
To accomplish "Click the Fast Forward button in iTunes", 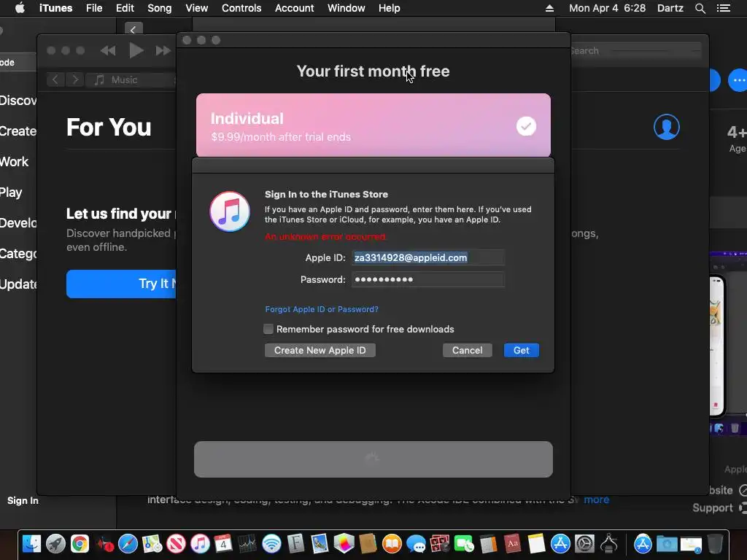I will [163, 50].
